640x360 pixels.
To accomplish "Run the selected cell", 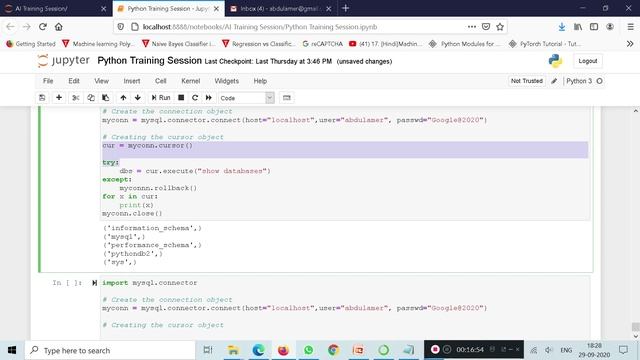I will (x=161, y=98).
